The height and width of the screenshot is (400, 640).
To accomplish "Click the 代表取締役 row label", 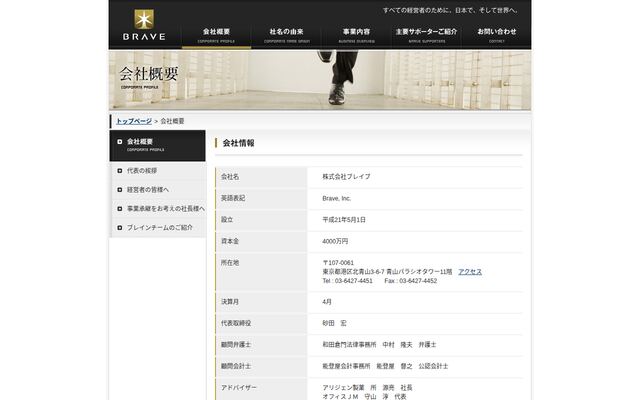I will click(236, 323).
